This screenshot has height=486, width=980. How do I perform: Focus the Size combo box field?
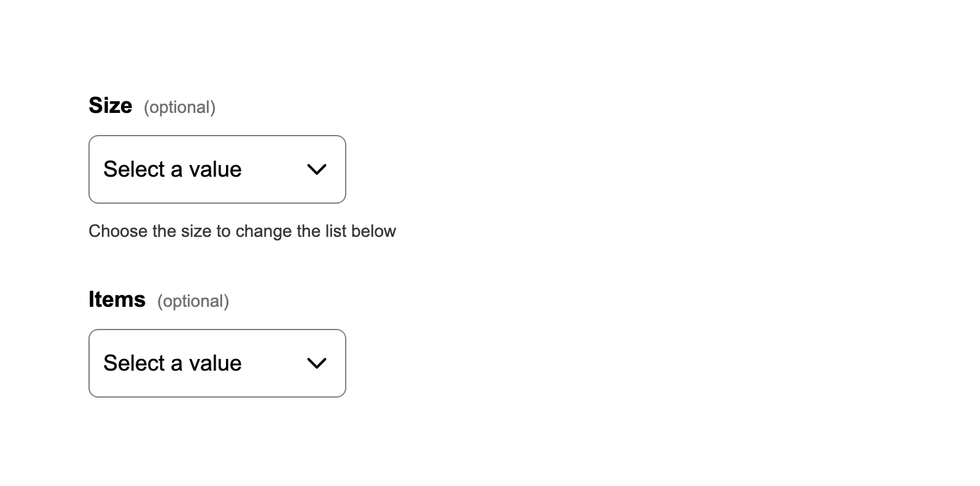click(x=217, y=169)
